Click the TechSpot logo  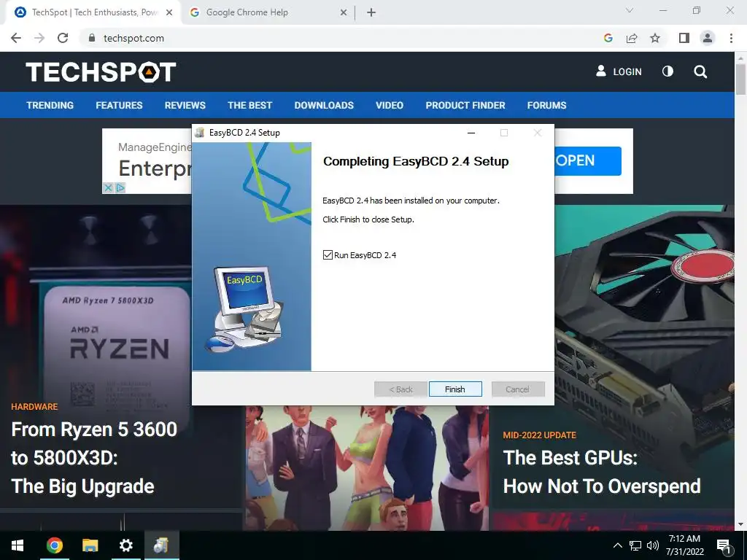(101, 72)
